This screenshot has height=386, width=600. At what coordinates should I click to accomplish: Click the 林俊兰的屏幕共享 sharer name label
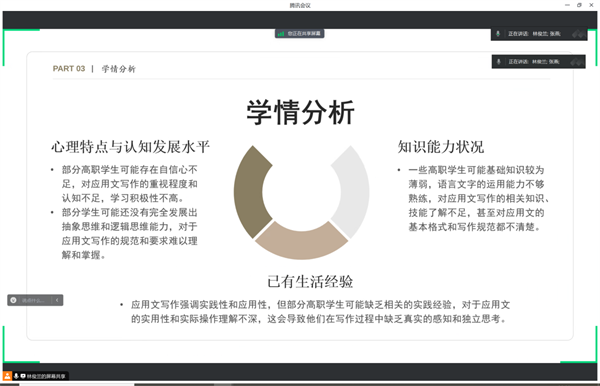tap(46, 376)
